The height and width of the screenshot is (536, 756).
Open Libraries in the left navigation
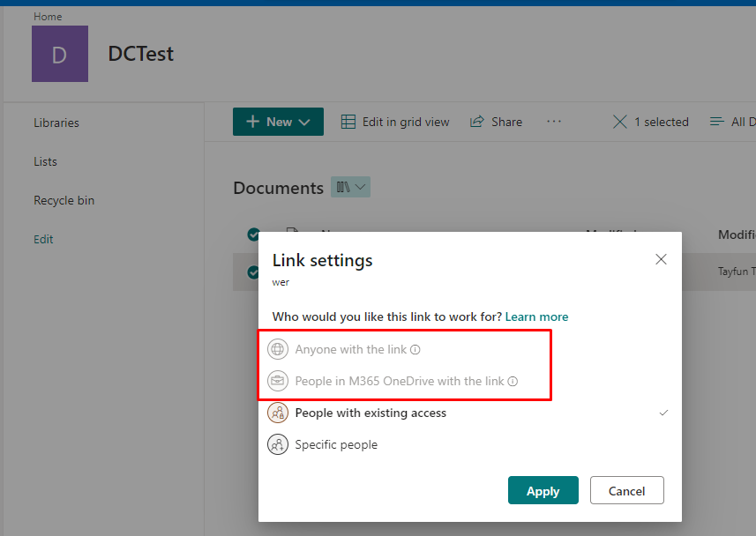coord(56,123)
